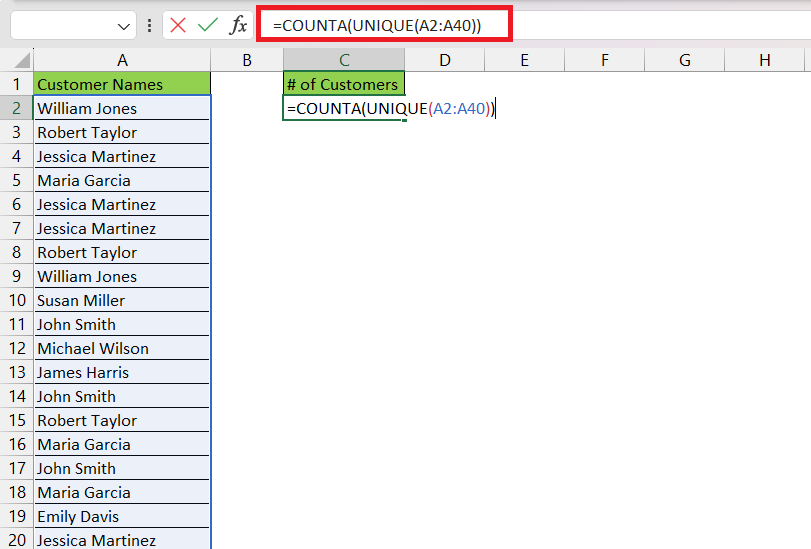Select row 2 header
This screenshot has height=549, width=811.
tap(17, 108)
